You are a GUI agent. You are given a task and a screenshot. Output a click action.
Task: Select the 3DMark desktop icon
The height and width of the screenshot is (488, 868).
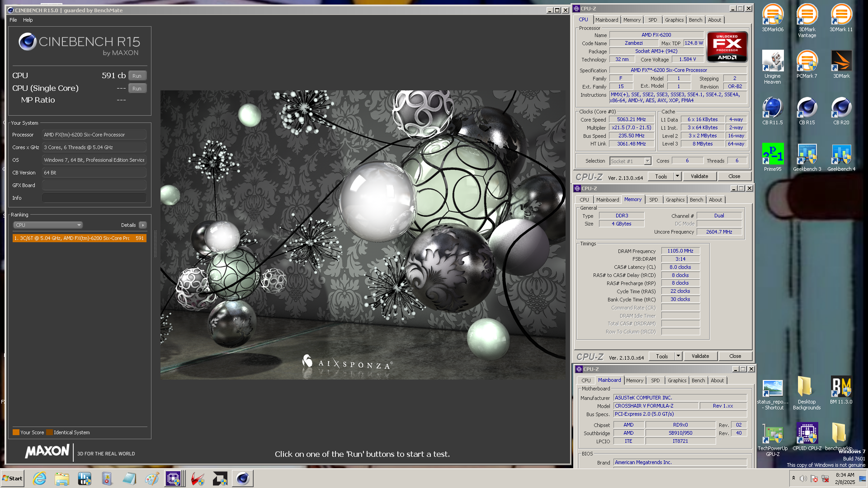pos(841,64)
